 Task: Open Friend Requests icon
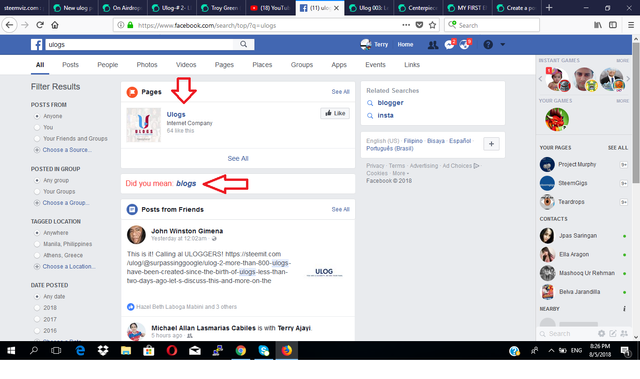[x=433, y=45]
